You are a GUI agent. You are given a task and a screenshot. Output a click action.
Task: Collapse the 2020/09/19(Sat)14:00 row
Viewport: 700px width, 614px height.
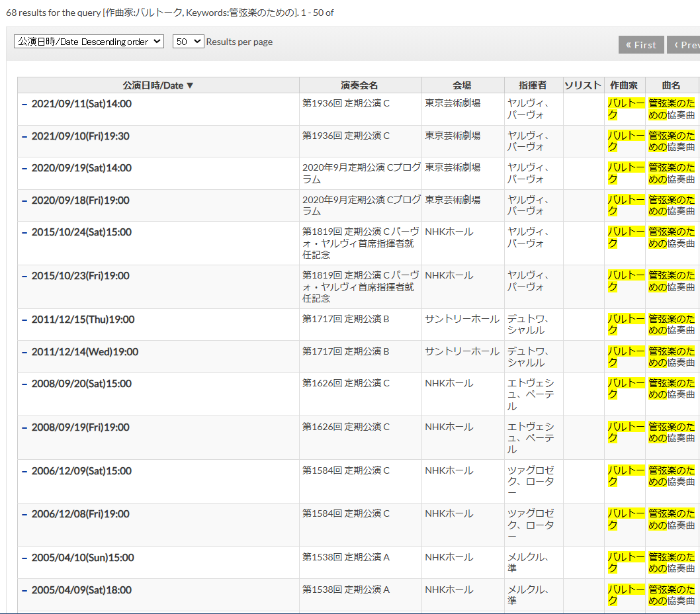click(x=24, y=168)
